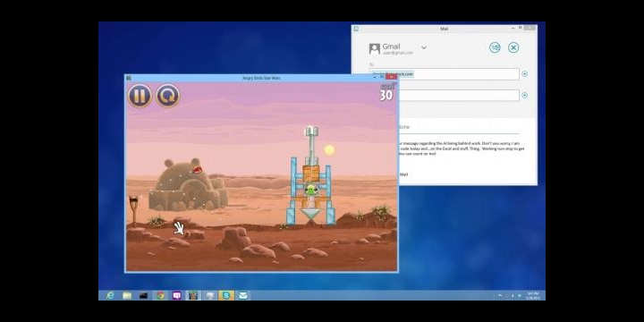Screen dimensions: 644x322
Task: Click the volume icon in system tray
Action: [x=520, y=295]
